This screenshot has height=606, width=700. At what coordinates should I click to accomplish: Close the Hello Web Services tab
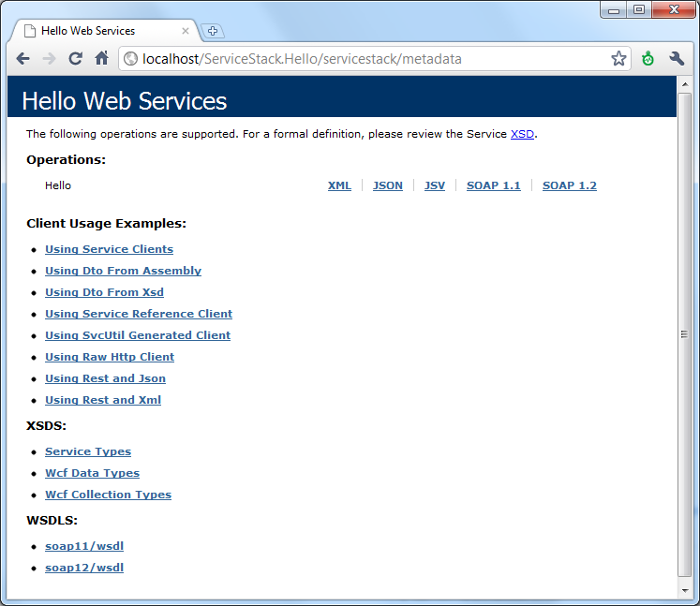point(186,31)
